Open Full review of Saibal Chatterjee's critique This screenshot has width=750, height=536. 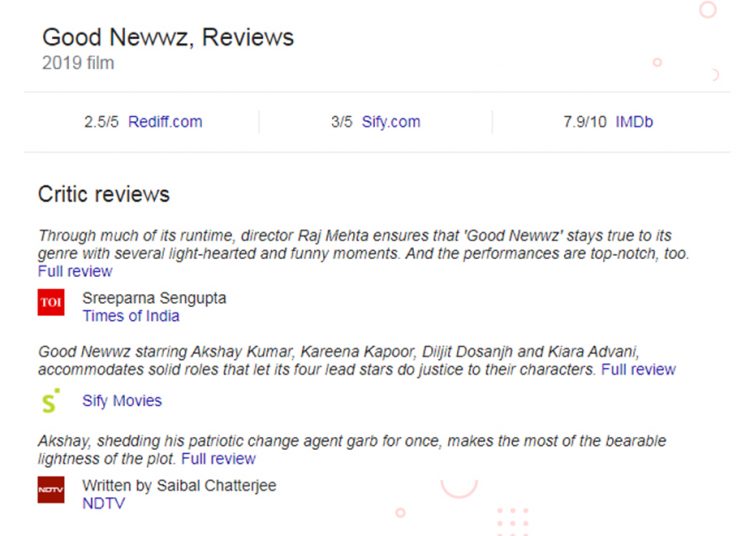218,459
